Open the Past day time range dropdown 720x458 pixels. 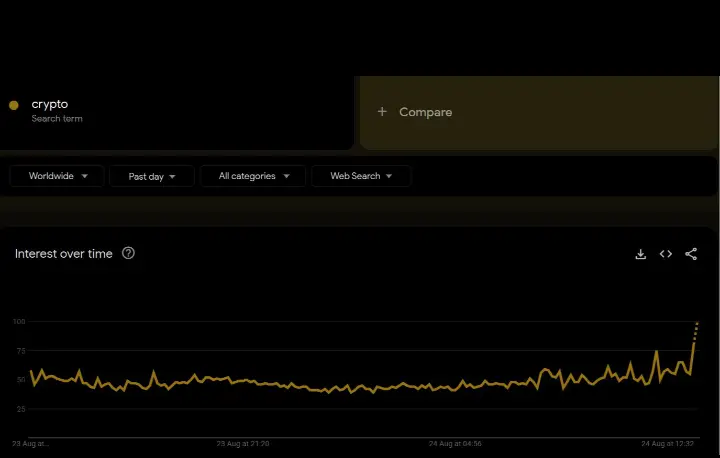coord(152,176)
